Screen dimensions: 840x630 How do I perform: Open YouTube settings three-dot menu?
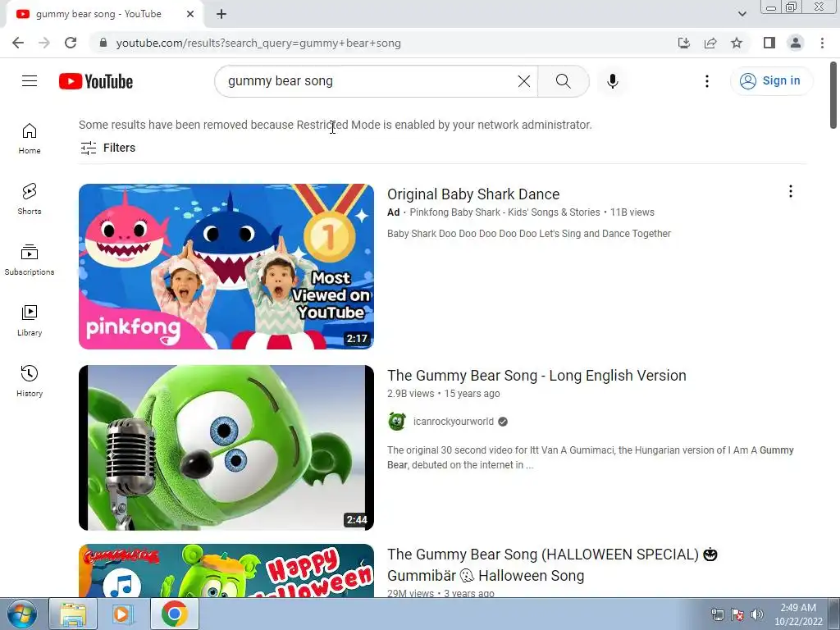(x=706, y=81)
